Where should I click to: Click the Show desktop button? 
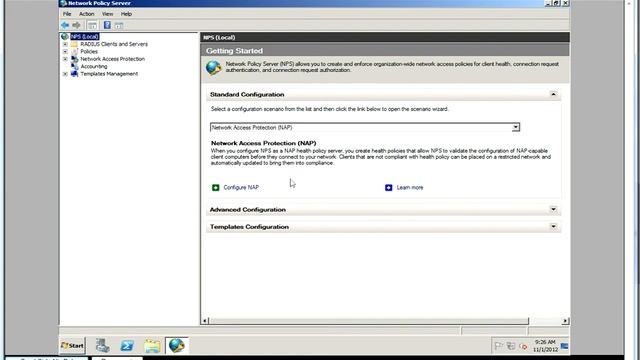tap(564, 346)
